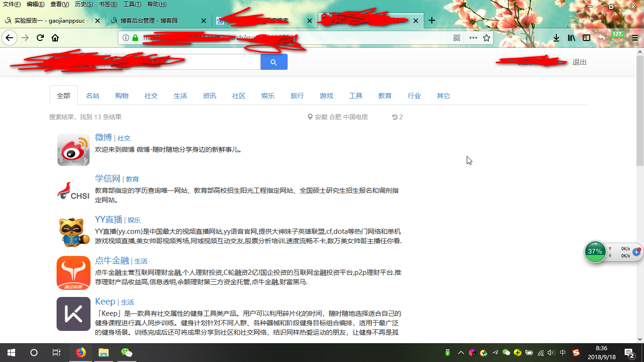Select the 工具 category tab
The image size is (644, 362).
click(355, 96)
